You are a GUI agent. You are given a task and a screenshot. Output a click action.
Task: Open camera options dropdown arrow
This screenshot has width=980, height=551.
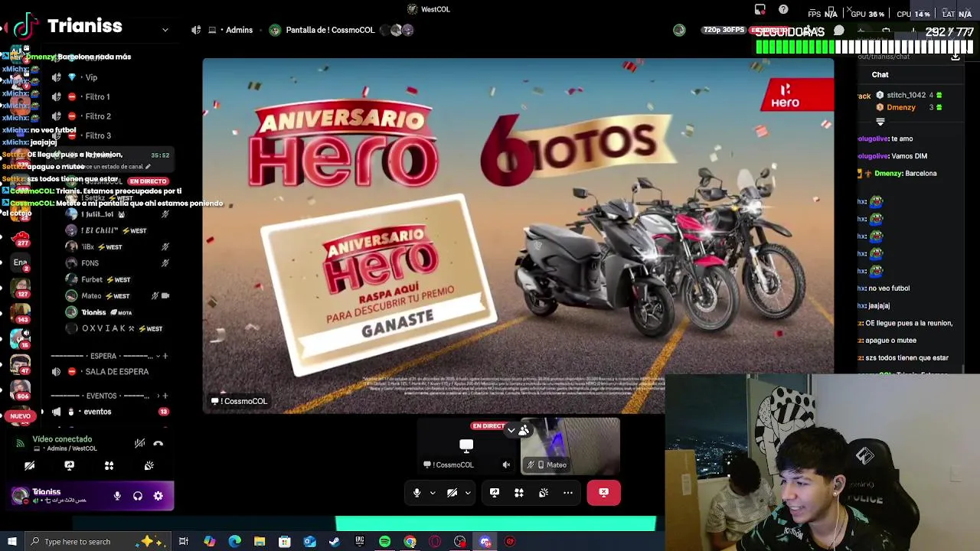click(x=468, y=493)
